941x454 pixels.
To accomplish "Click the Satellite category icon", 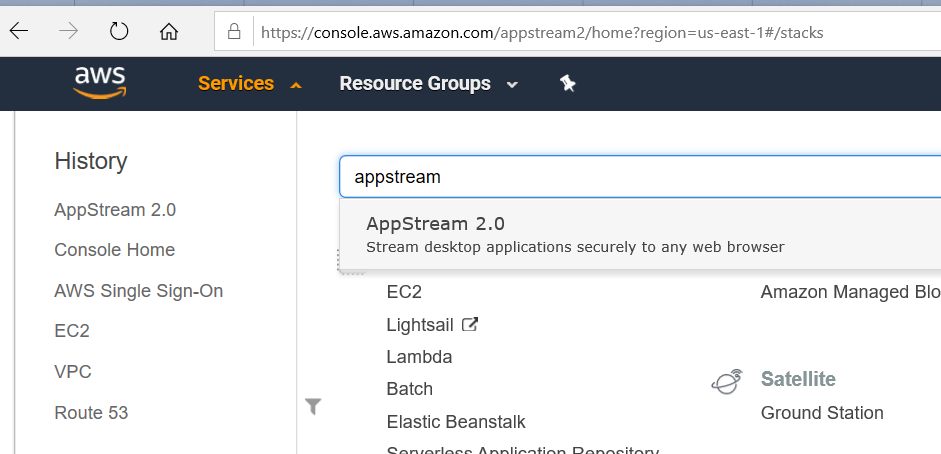I will [727, 380].
